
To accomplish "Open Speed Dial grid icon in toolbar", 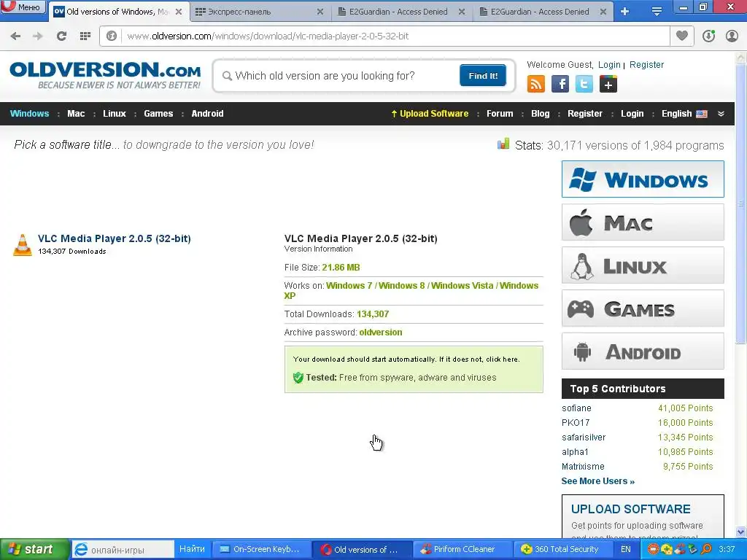I will [85, 36].
